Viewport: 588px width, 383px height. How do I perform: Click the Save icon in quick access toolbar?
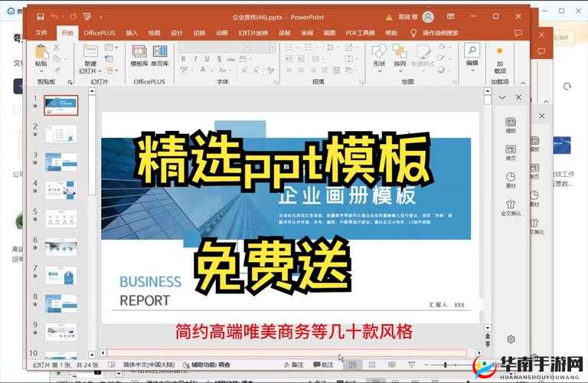pos(41,17)
